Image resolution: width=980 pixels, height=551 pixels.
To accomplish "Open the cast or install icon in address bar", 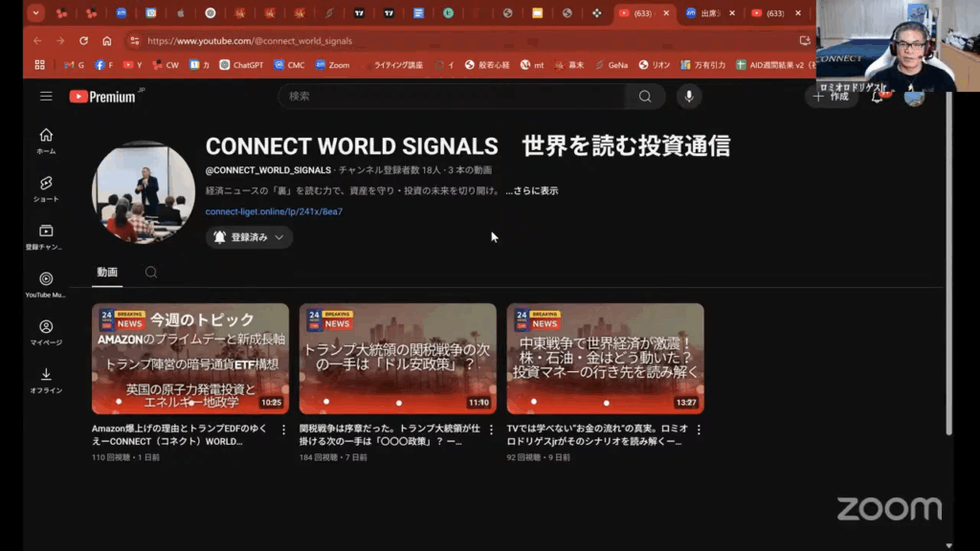I will 804,40.
